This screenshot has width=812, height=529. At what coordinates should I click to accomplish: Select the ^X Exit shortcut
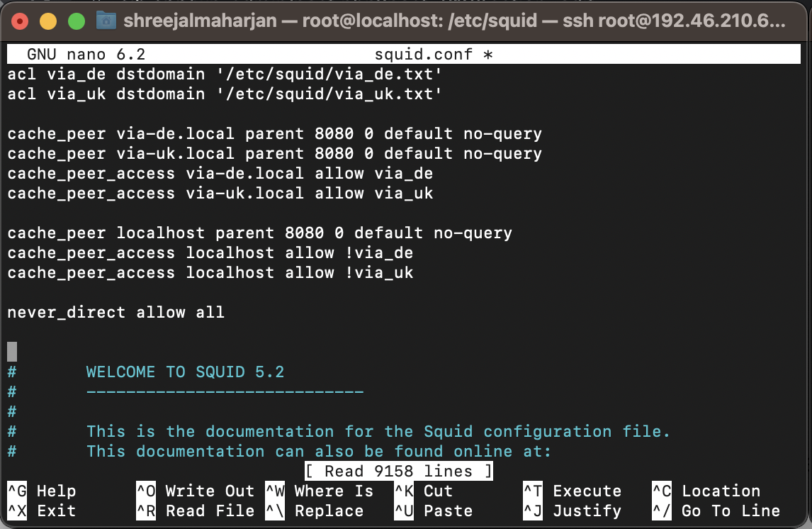coord(41,511)
